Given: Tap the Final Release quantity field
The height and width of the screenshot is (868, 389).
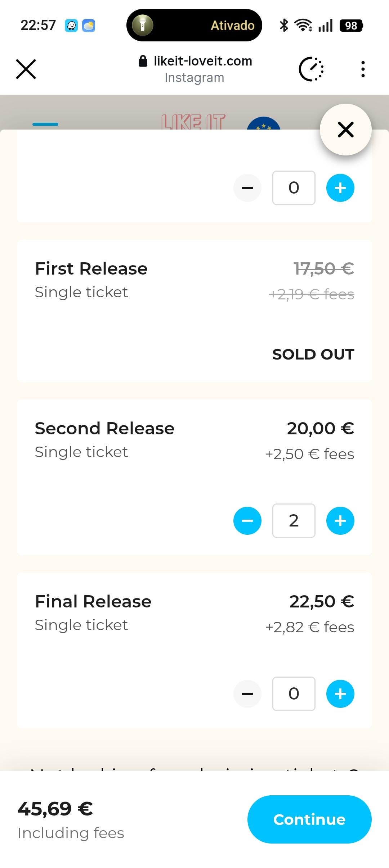Looking at the screenshot, I should 294,694.
